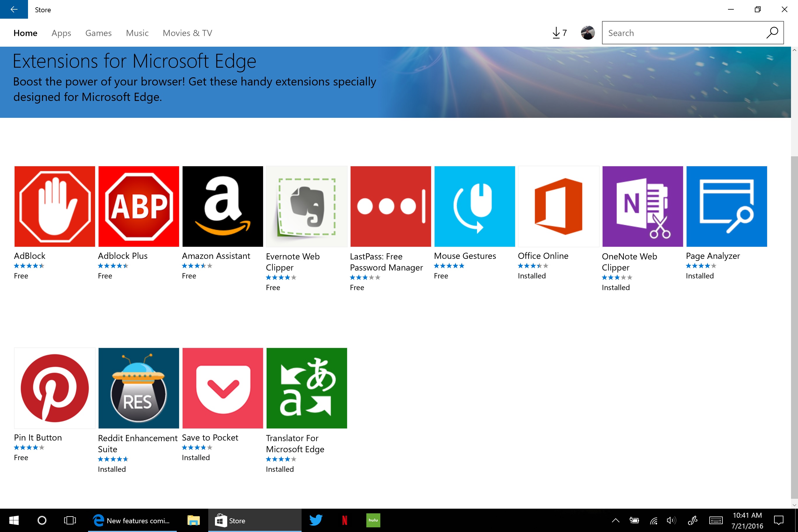This screenshot has height=532, width=798.
Task: Switch to the Apps tab
Action: pyautogui.click(x=62, y=33)
